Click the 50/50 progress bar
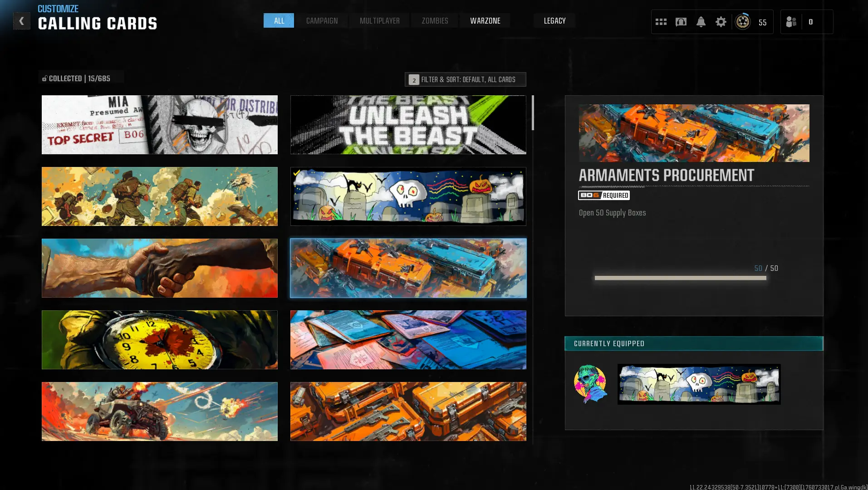The image size is (868, 490). click(x=680, y=278)
